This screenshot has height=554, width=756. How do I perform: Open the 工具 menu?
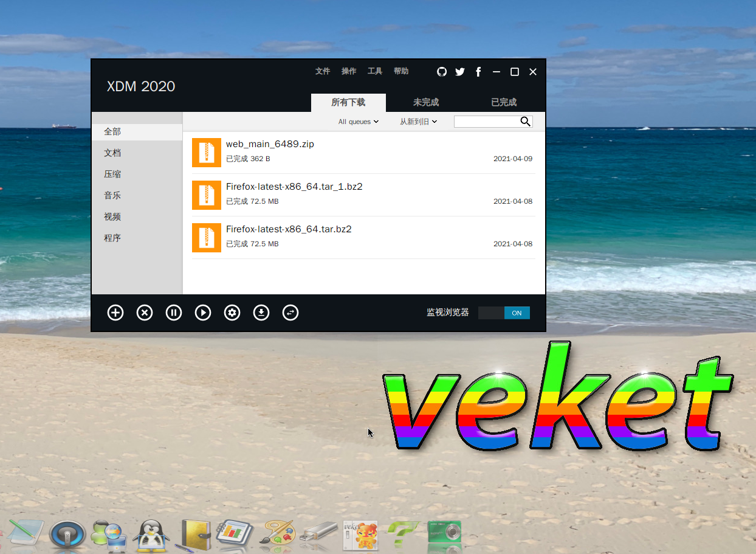point(375,71)
